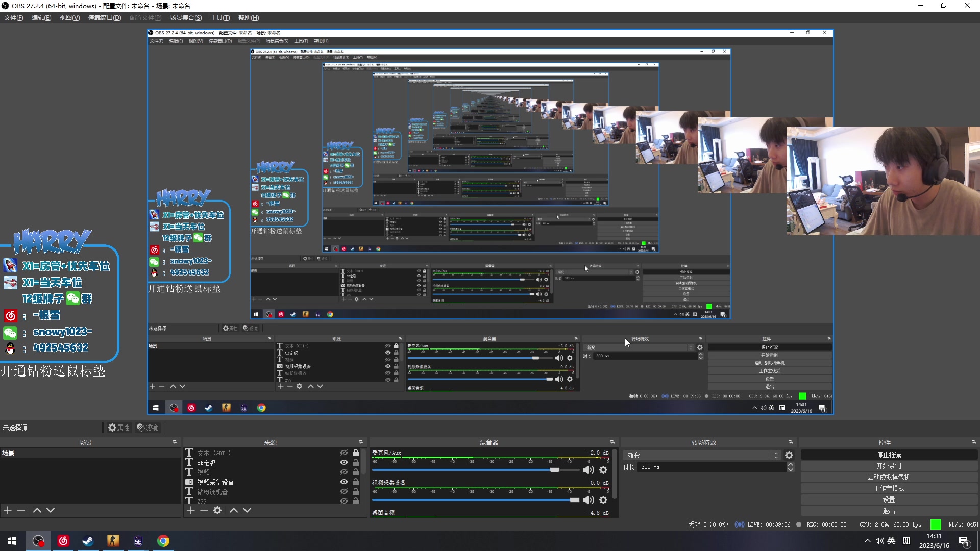Screen dimensions: 980x551
Task: Show the hidden 钻粉调机器 source
Action: point(344,492)
